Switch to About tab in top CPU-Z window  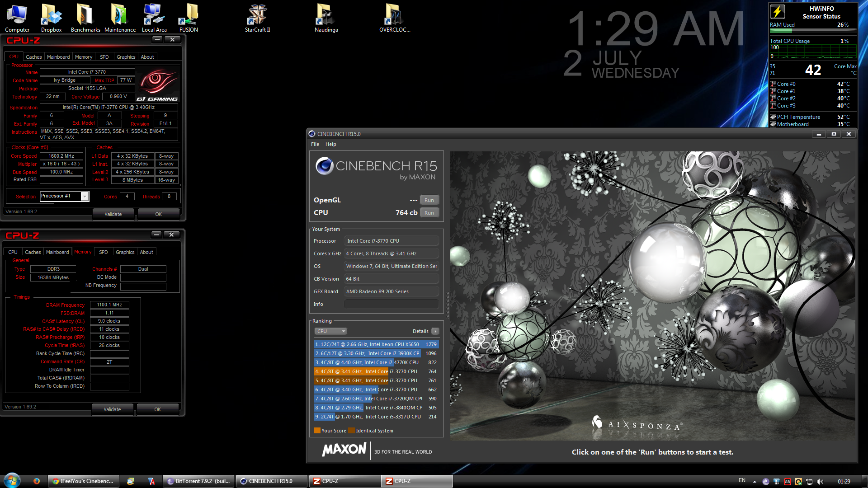coord(147,57)
